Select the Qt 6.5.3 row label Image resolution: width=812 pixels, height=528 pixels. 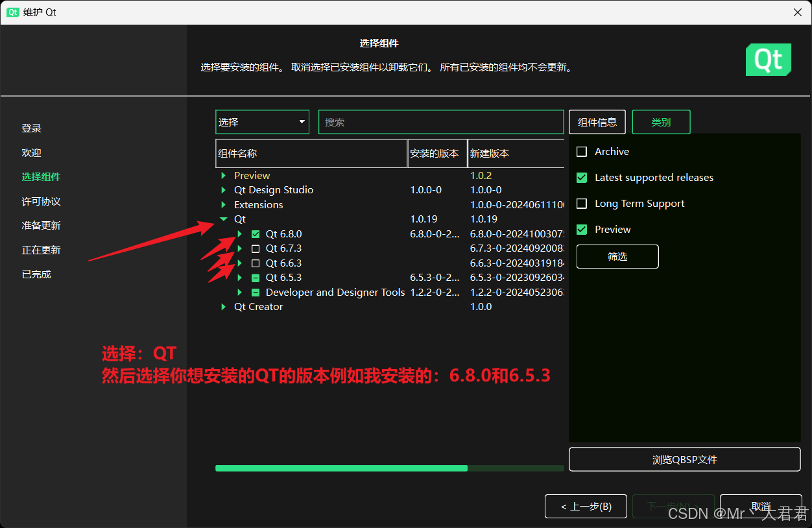[284, 278]
